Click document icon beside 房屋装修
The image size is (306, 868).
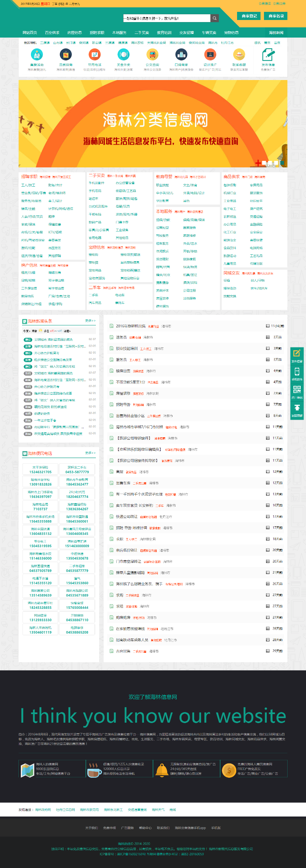(111, 393)
